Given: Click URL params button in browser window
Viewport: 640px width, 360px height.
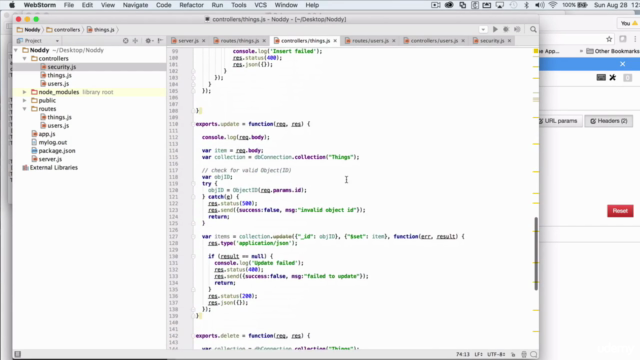Looking at the screenshot, I should tap(559, 121).
